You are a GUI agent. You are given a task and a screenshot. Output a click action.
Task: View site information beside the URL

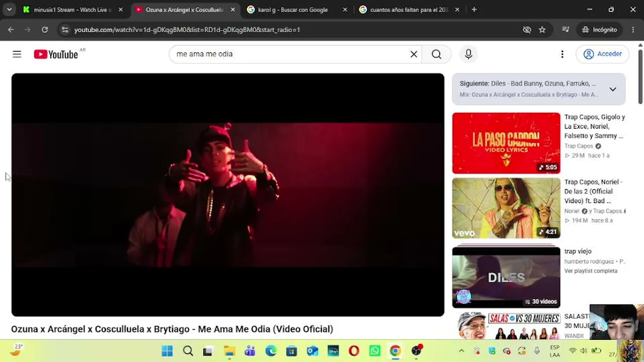point(64,30)
